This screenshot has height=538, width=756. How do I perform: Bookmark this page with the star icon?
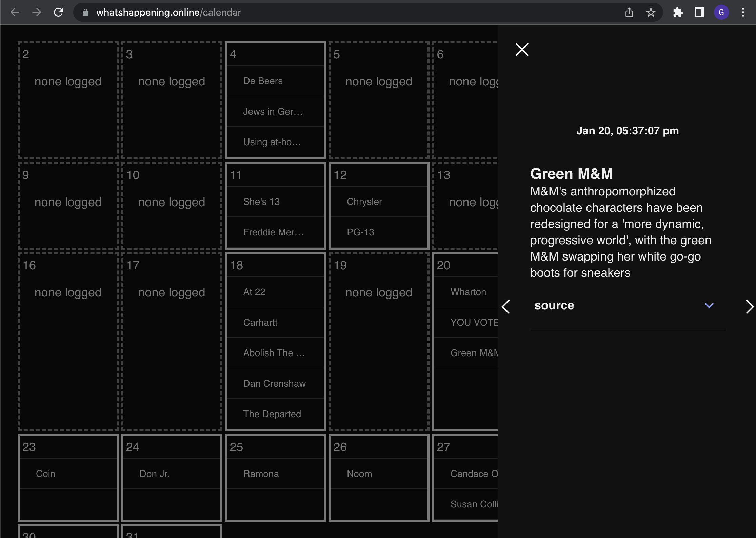click(651, 13)
